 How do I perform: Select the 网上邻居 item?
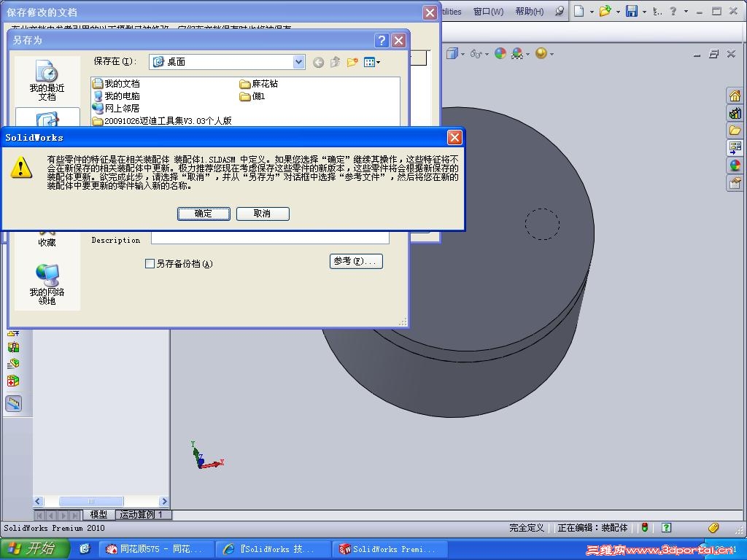[117, 109]
